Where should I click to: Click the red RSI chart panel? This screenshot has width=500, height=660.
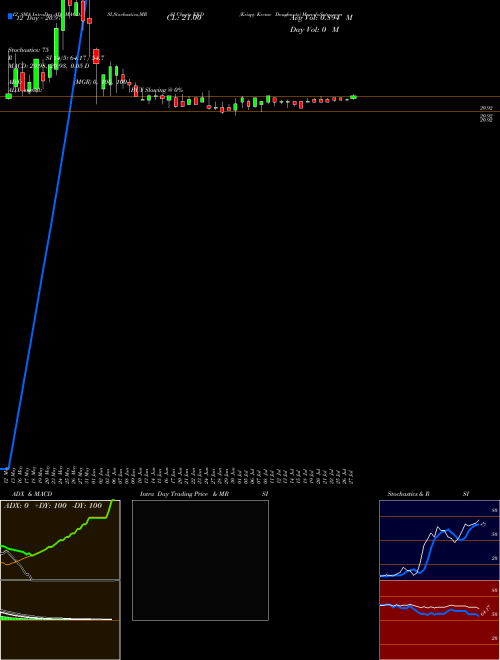click(439, 620)
